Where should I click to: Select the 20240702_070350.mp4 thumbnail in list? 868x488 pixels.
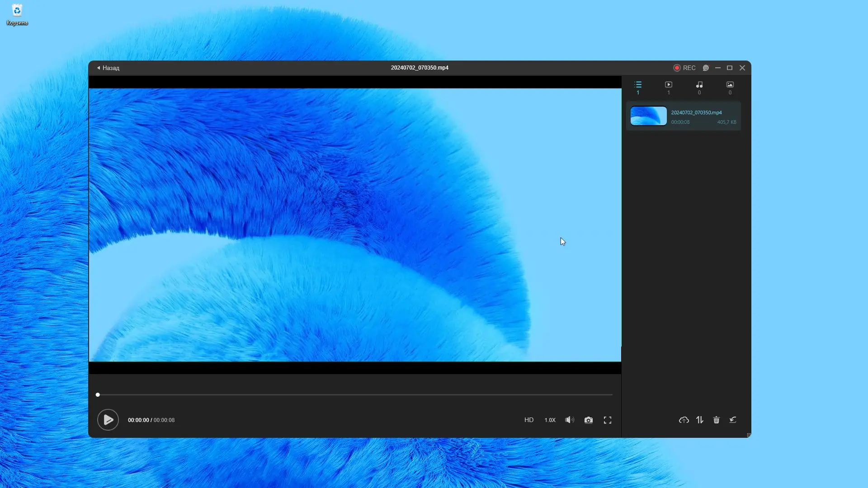click(x=648, y=116)
